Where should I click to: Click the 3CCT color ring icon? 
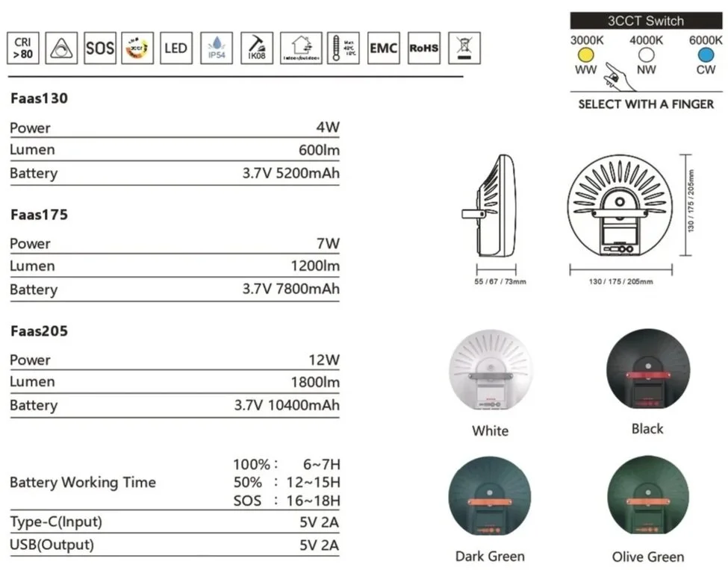pyautogui.click(x=137, y=48)
